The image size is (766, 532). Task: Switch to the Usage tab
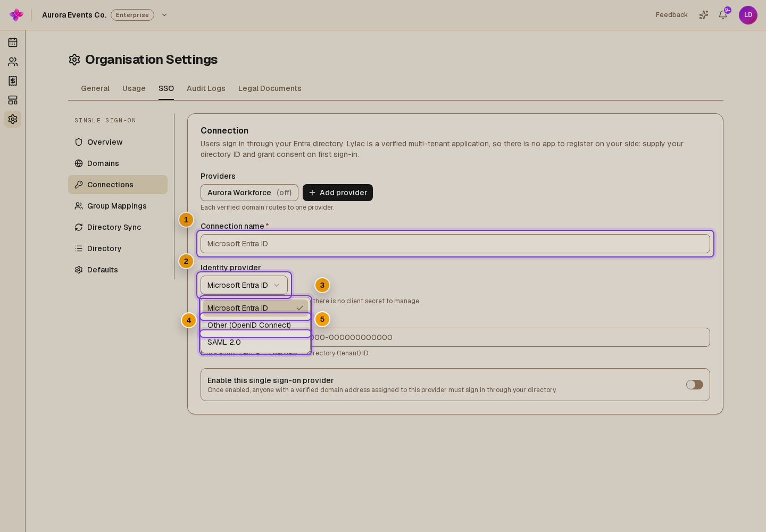point(134,88)
